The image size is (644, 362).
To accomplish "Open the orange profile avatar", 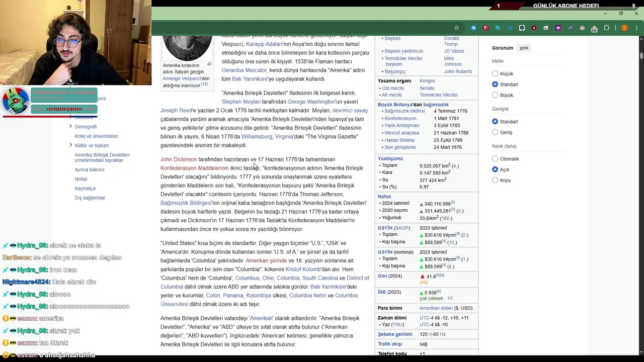I will click(x=624, y=28).
